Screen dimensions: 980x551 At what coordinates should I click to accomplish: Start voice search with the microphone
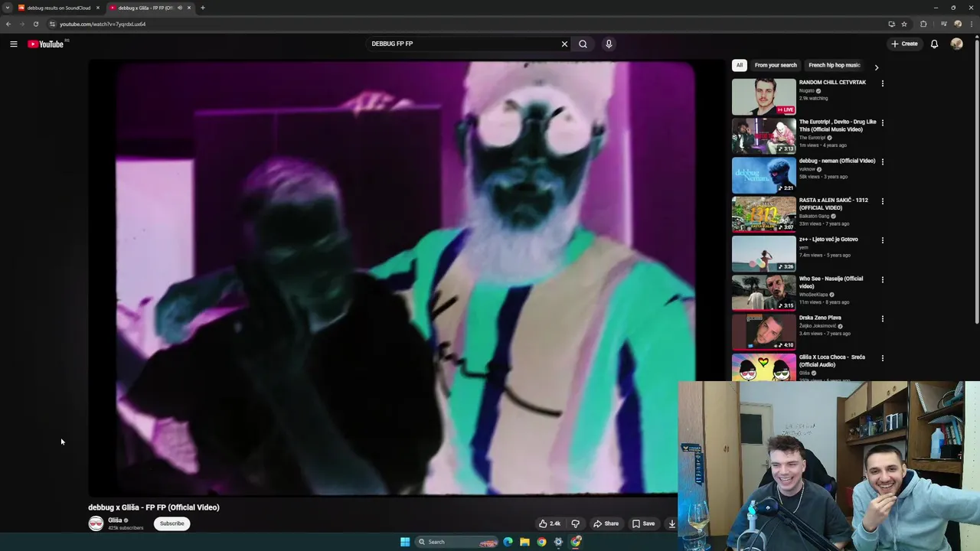point(609,44)
